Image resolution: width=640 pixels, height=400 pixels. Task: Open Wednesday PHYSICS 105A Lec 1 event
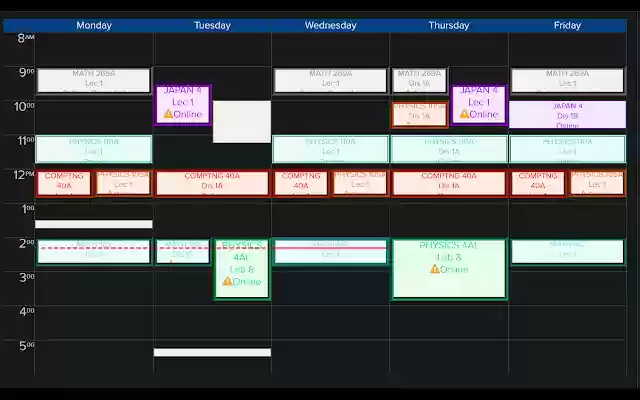click(360, 183)
